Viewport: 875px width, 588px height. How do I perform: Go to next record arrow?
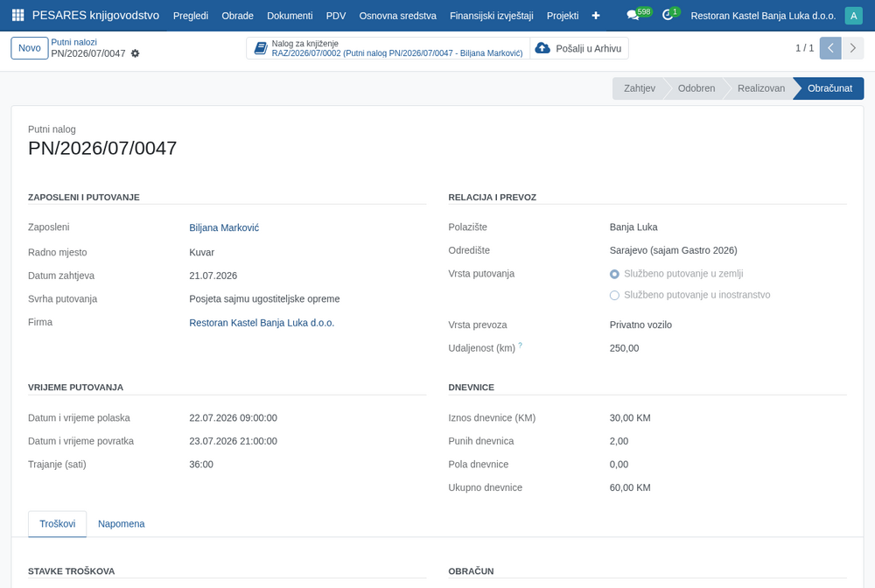click(x=852, y=48)
